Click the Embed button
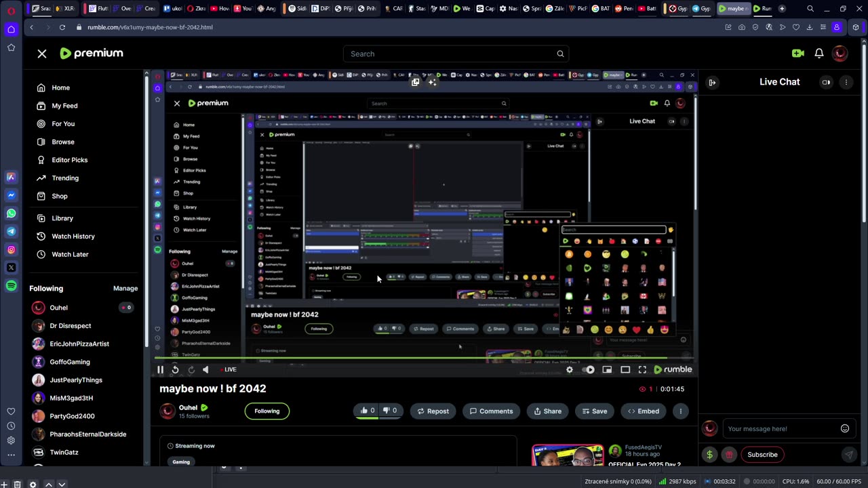868x488 pixels. (x=644, y=411)
